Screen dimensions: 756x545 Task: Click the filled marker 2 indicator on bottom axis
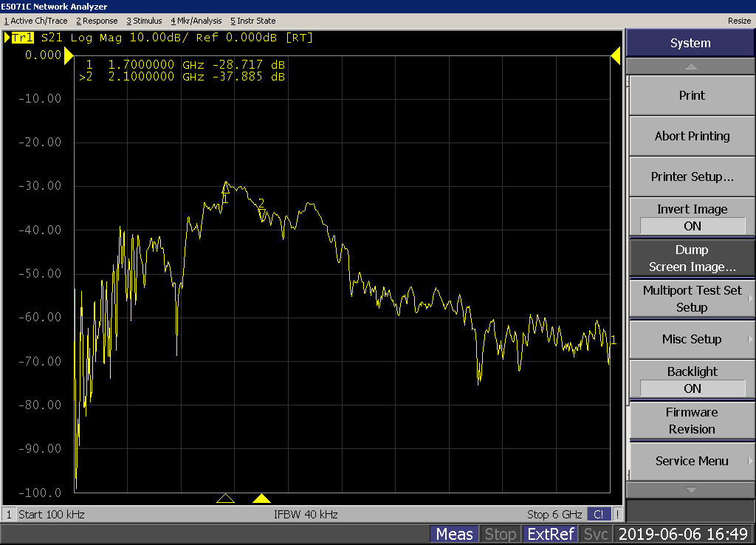pyautogui.click(x=261, y=498)
